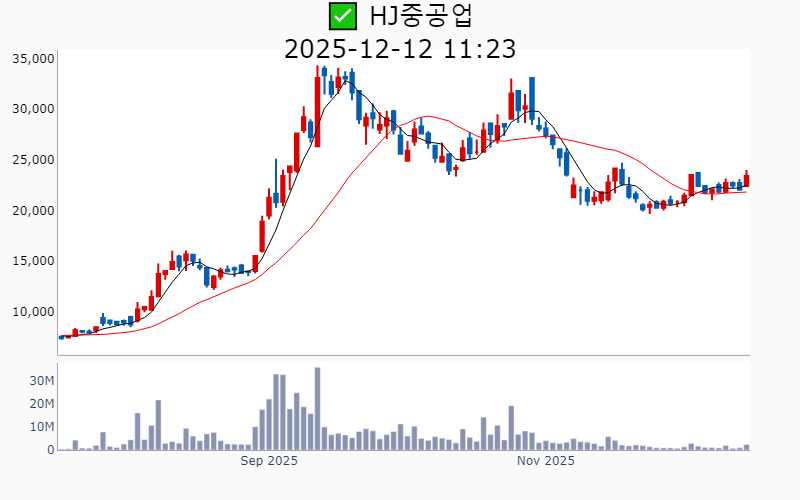Viewport: 800px width, 500px height.
Task: Click the leftmost candlestick on the price chart
Action: tap(61, 337)
